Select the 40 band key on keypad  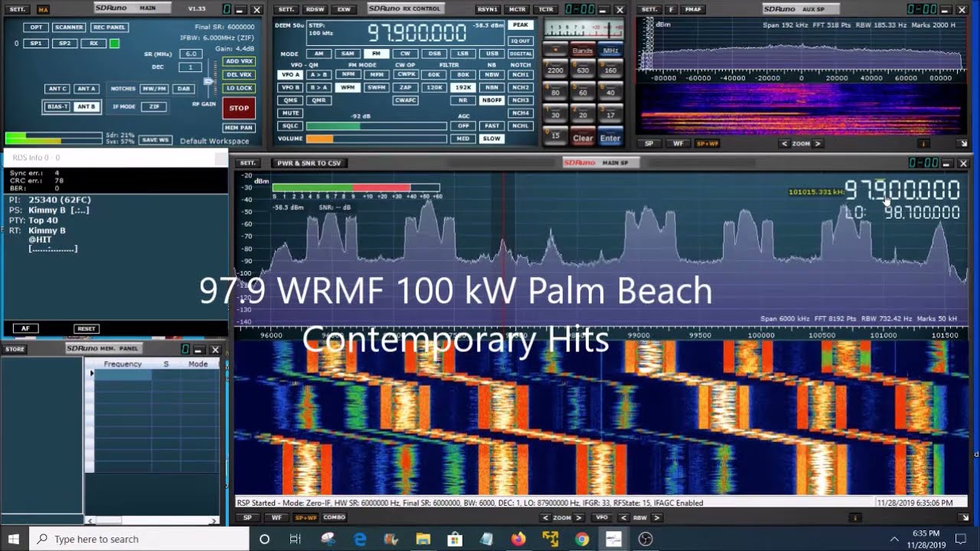(x=610, y=93)
